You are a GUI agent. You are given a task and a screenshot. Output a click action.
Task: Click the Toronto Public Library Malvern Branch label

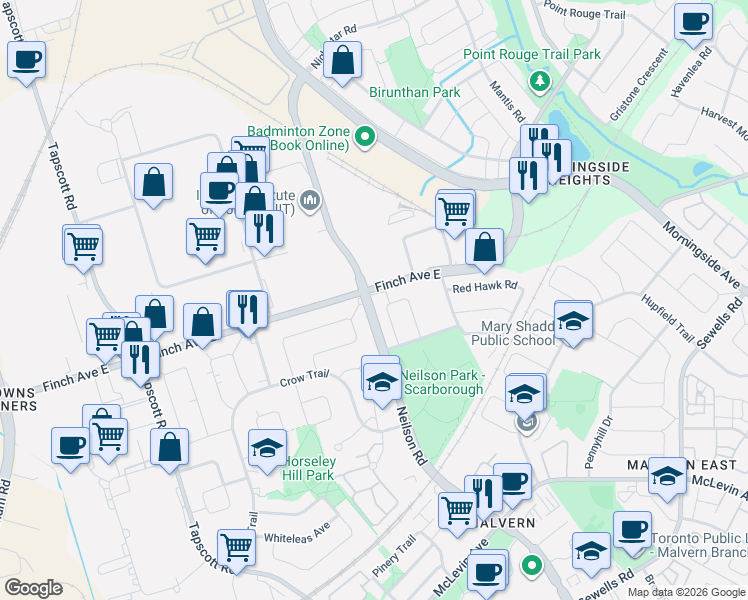pos(699,546)
